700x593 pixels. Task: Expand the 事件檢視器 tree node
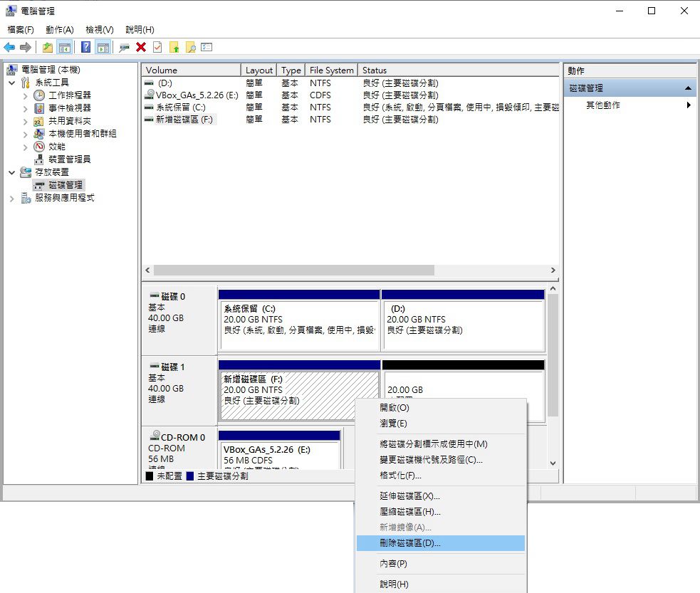point(26,109)
